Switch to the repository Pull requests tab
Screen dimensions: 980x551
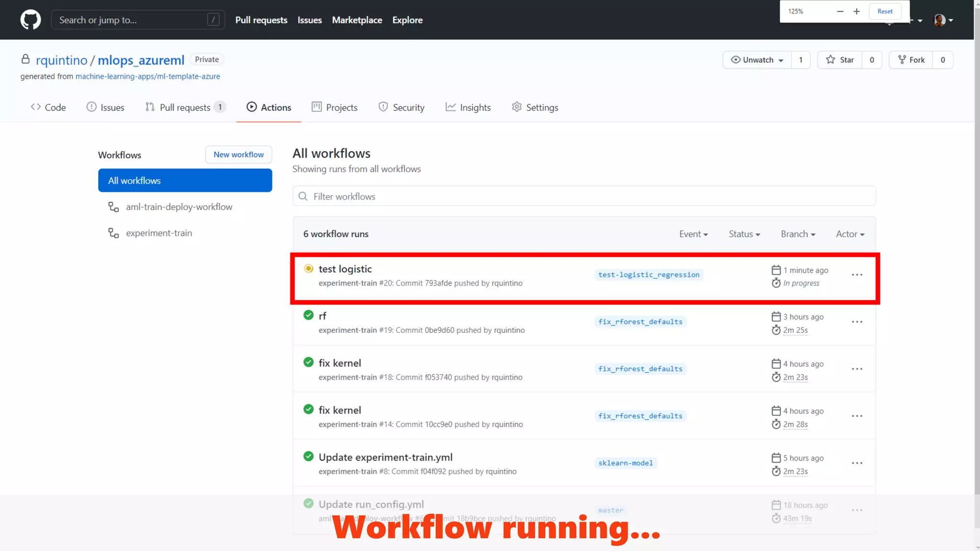(x=185, y=108)
